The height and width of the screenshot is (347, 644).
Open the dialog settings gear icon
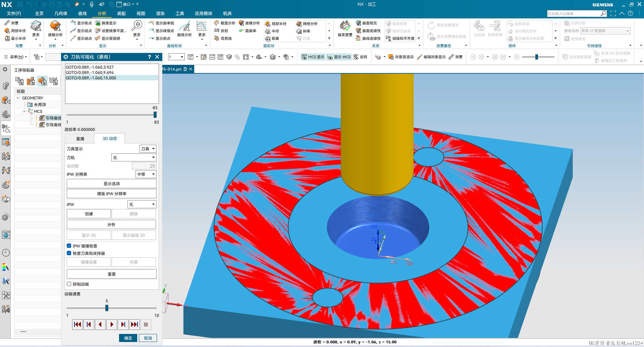click(x=66, y=57)
